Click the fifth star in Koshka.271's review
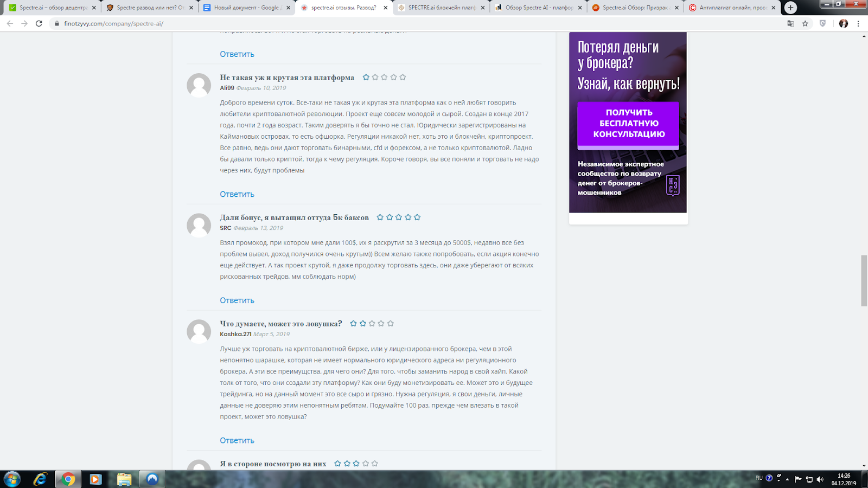Image resolution: width=868 pixels, height=488 pixels. point(391,323)
